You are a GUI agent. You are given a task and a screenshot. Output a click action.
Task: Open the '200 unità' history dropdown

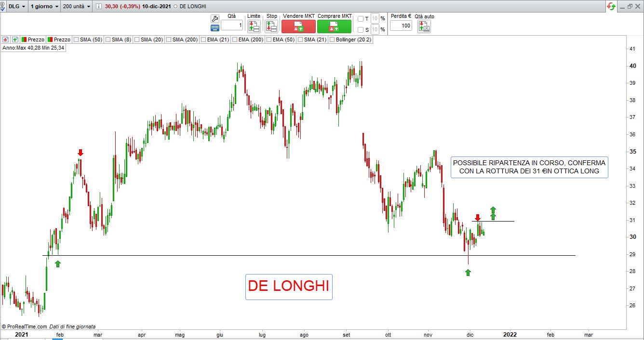tap(77, 7)
